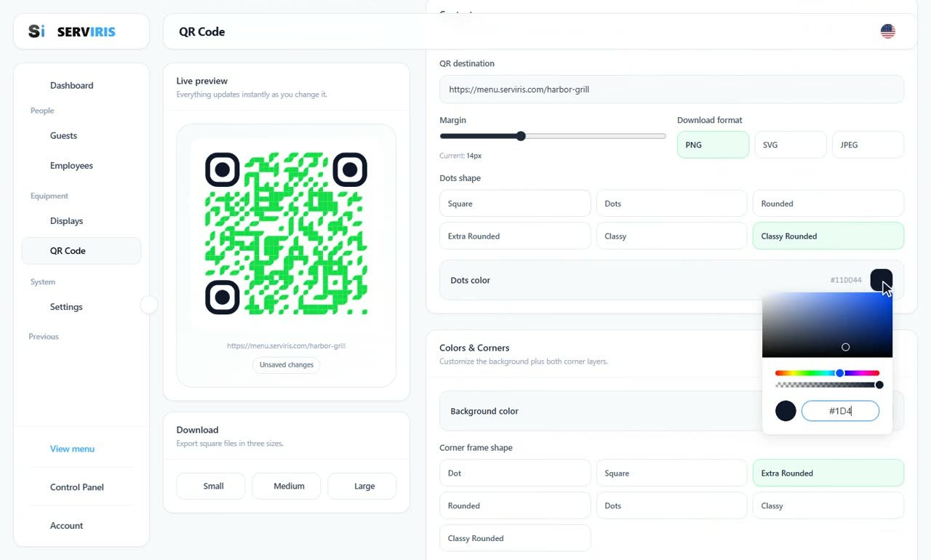Open Control Panel

77,487
